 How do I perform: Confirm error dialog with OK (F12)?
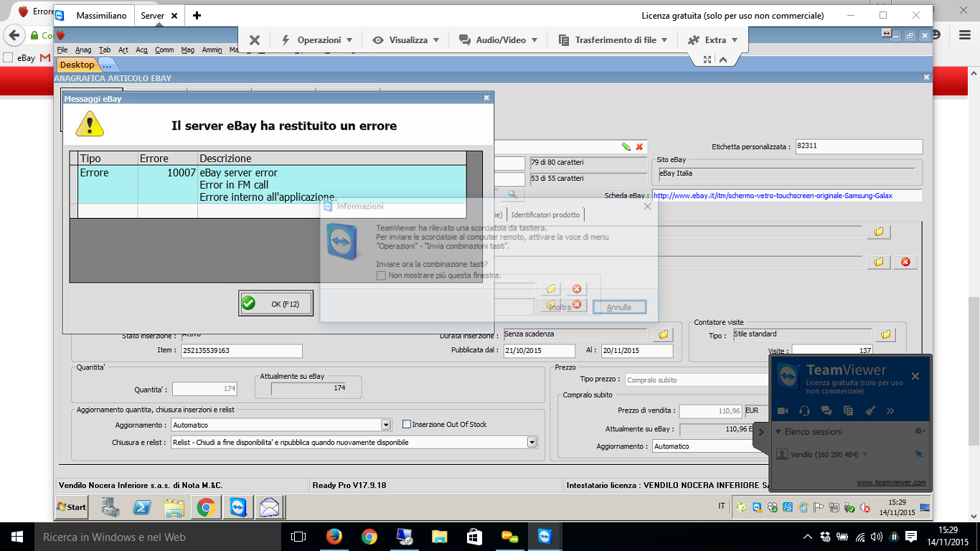[276, 303]
